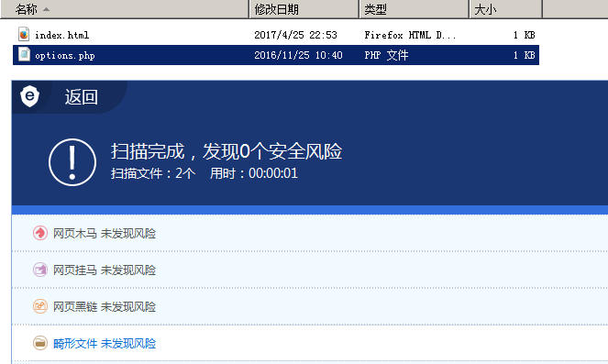
Task: Click the 畸形文件 folder icon
Action: pos(40,343)
